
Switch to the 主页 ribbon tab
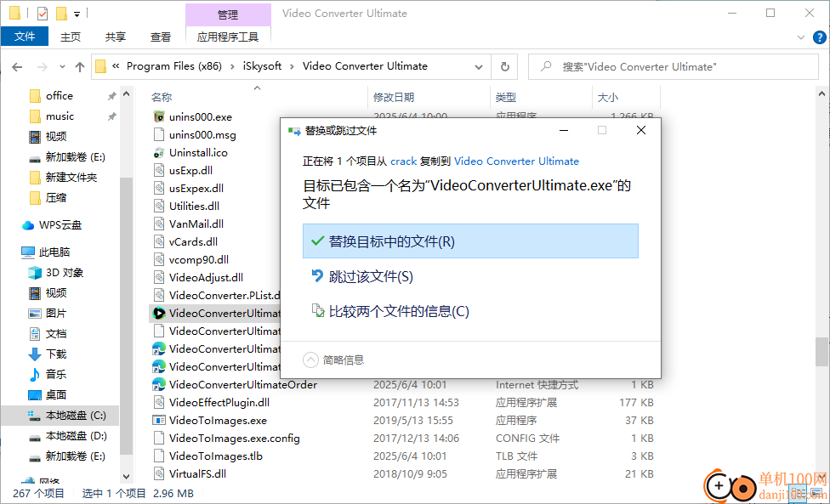71,37
